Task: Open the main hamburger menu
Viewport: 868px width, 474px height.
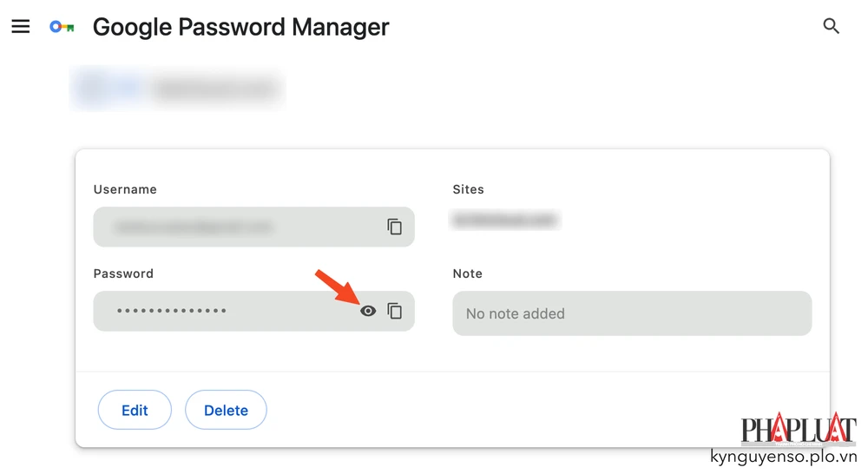Action: click(x=21, y=27)
